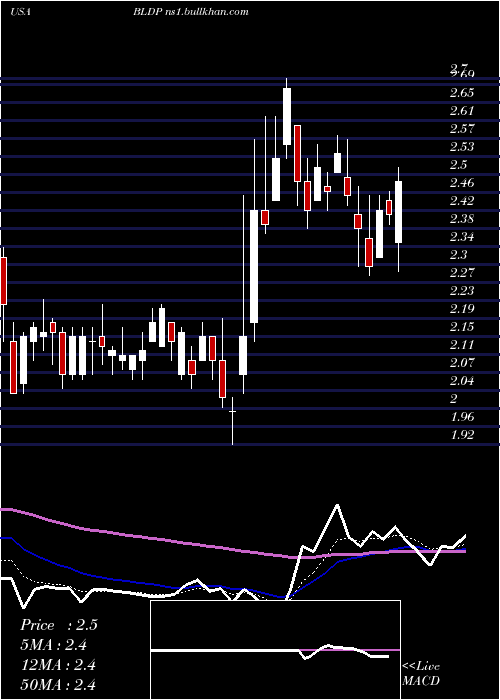
Task: Click the 50MA : 2.4 readout
Action: pos(58,684)
